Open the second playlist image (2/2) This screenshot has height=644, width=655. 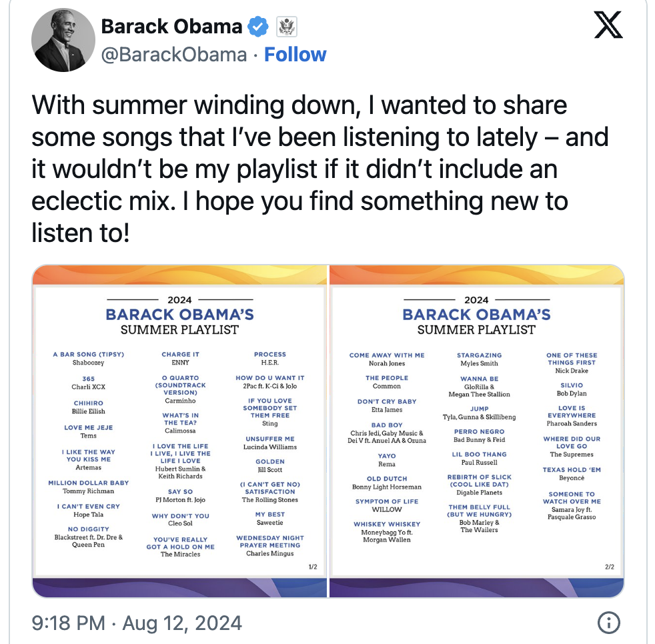[476, 431]
